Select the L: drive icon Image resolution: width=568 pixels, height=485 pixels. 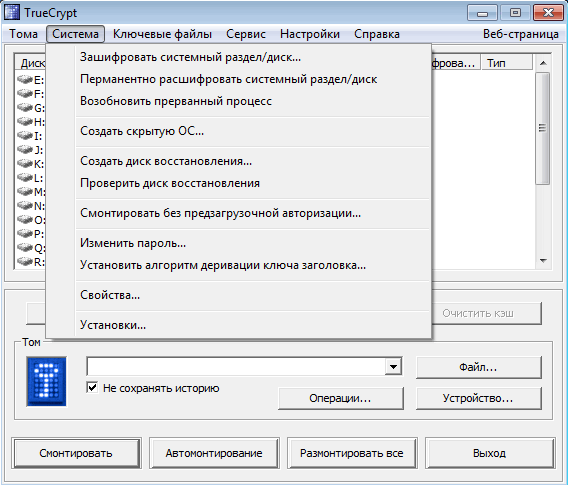(x=25, y=177)
